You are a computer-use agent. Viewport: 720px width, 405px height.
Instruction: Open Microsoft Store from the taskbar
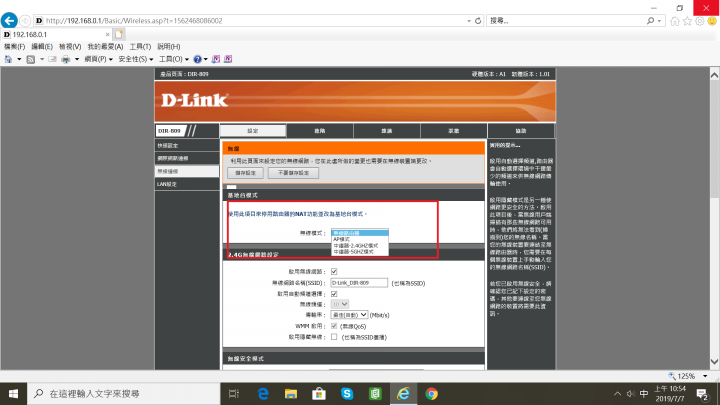point(319,394)
